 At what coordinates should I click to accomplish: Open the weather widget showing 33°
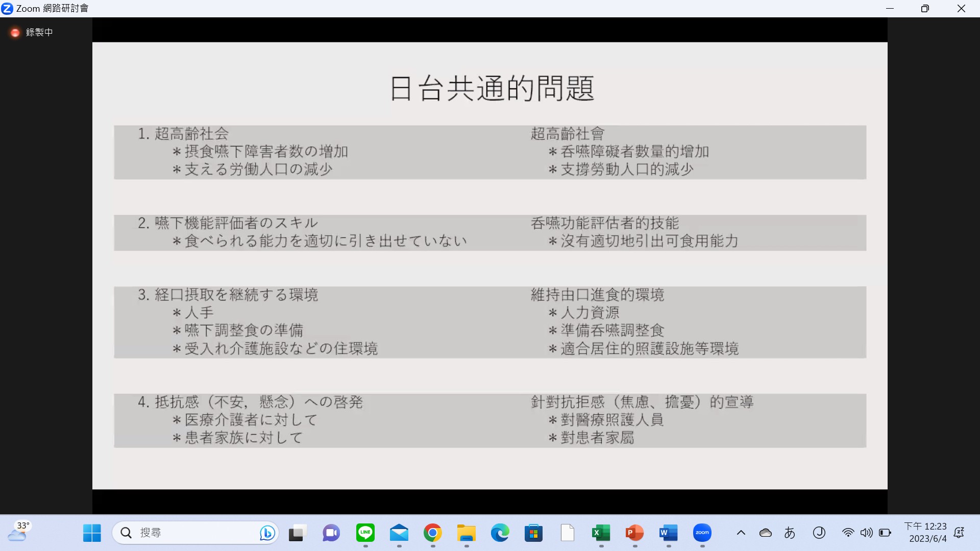click(x=19, y=532)
